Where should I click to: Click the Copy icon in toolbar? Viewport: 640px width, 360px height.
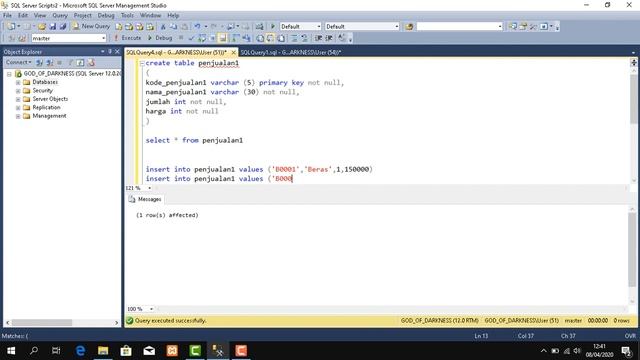(x=173, y=27)
